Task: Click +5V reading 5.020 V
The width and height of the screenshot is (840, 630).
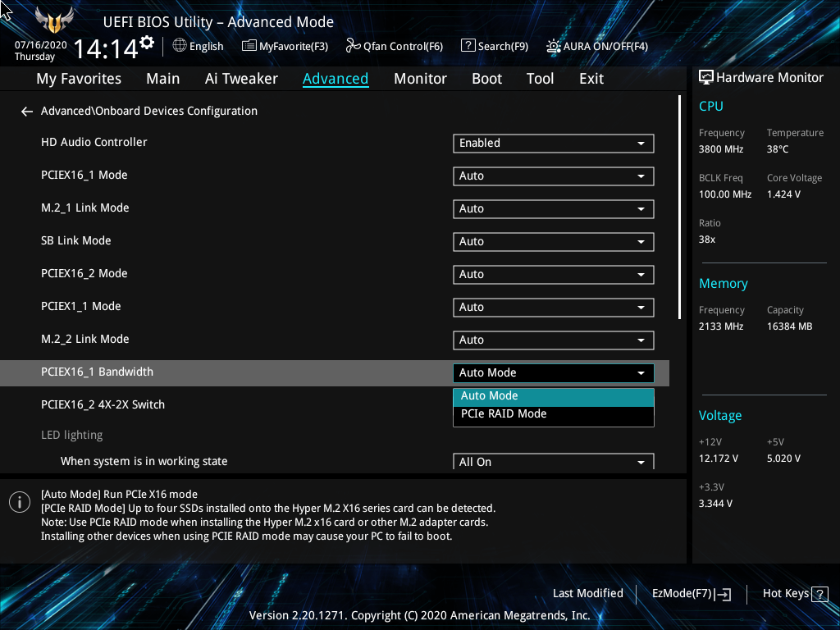Action: pyautogui.click(x=783, y=459)
